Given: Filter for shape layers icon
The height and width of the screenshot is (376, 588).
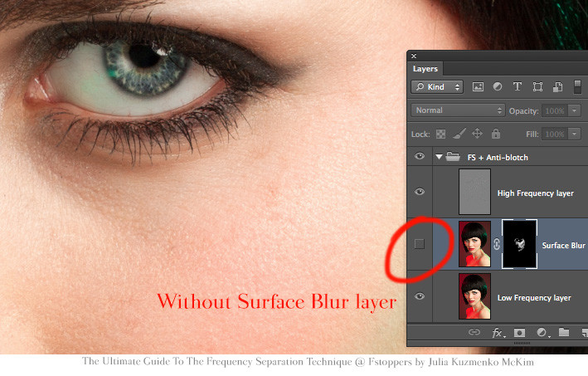Looking at the screenshot, I should (x=537, y=86).
